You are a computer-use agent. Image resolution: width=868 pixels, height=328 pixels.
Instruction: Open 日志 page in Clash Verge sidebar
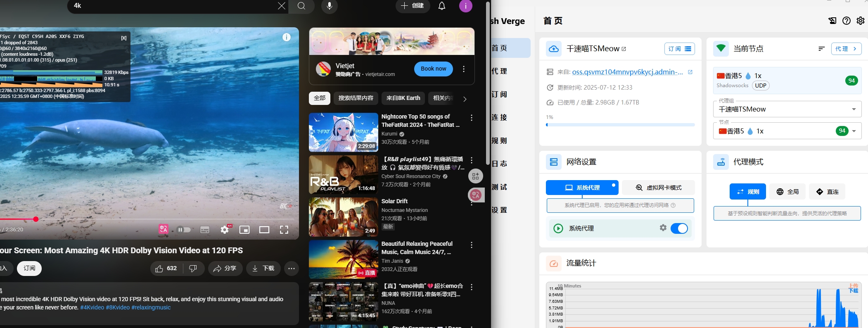[500, 164]
